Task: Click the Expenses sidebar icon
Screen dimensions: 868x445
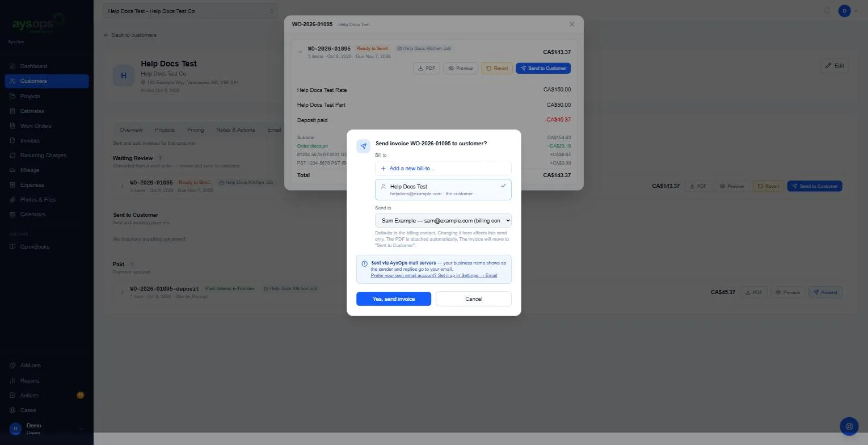Action: 12,185
